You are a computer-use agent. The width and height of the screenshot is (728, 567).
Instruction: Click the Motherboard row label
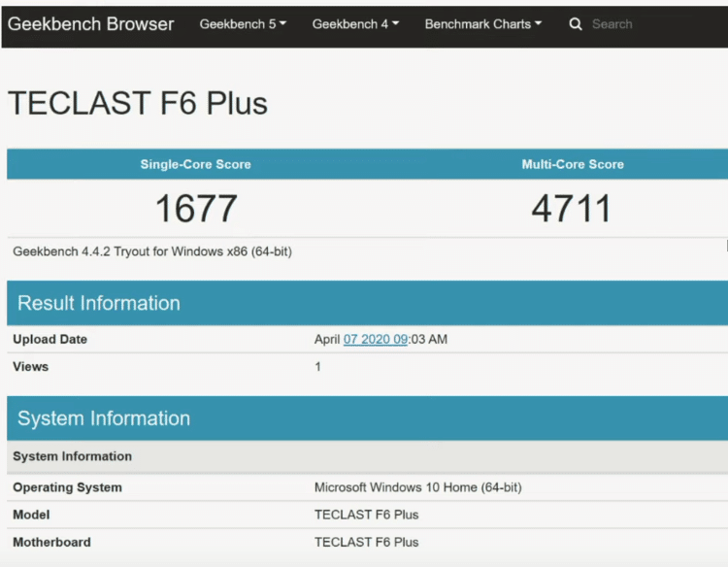(x=52, y=543)
